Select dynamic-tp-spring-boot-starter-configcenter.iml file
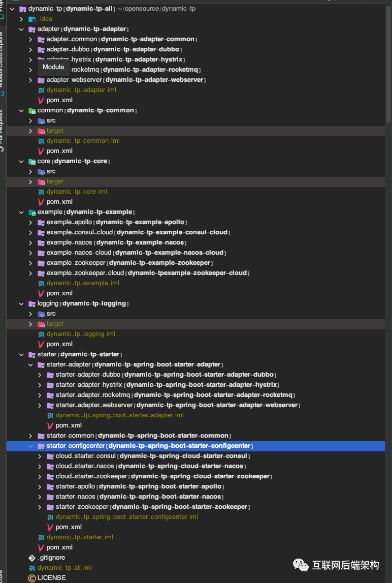Viewport: 392px width, 583px height. [127, 517]
